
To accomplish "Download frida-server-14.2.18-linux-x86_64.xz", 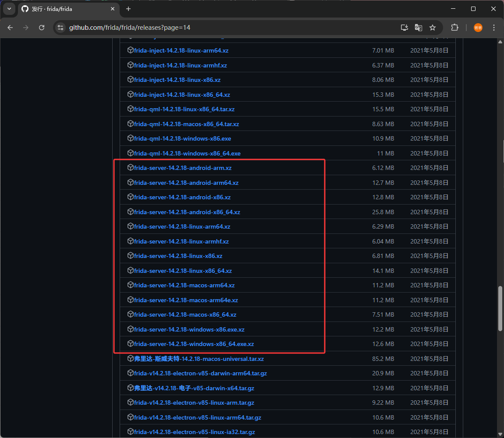I will pyautogui.click(x=183, y=271).
